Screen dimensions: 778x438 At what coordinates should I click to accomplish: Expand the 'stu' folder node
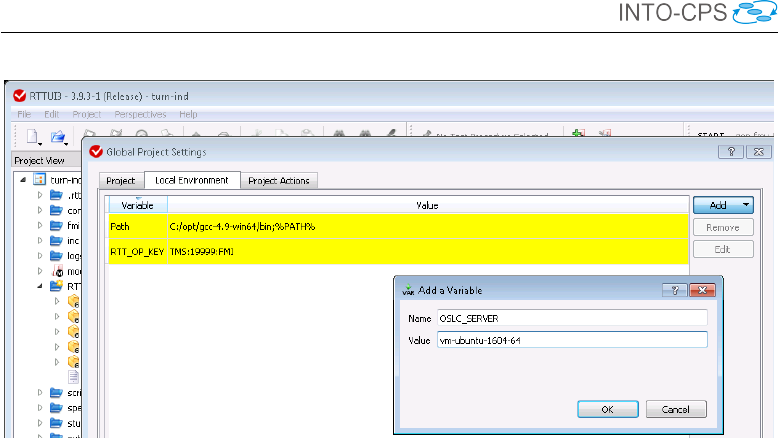click(x=40, y=423)
